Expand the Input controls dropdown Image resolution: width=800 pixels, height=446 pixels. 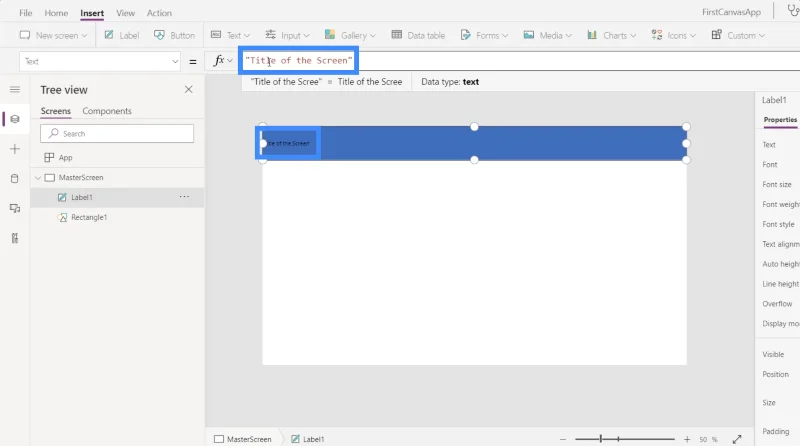coord(287,35)
